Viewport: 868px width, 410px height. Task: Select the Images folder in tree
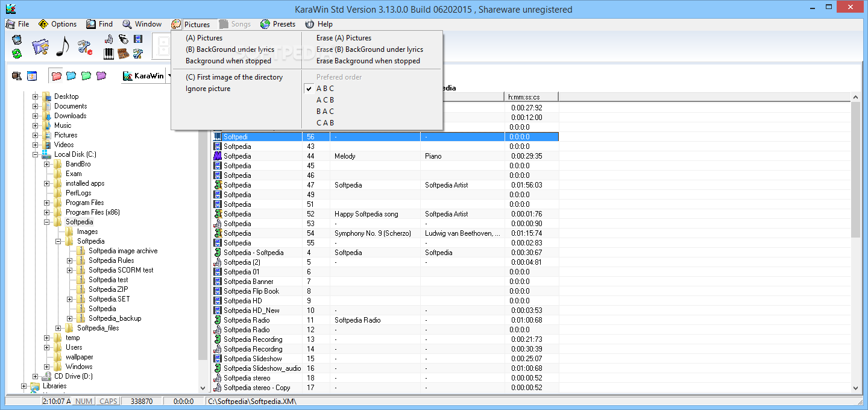coord(87,232)
